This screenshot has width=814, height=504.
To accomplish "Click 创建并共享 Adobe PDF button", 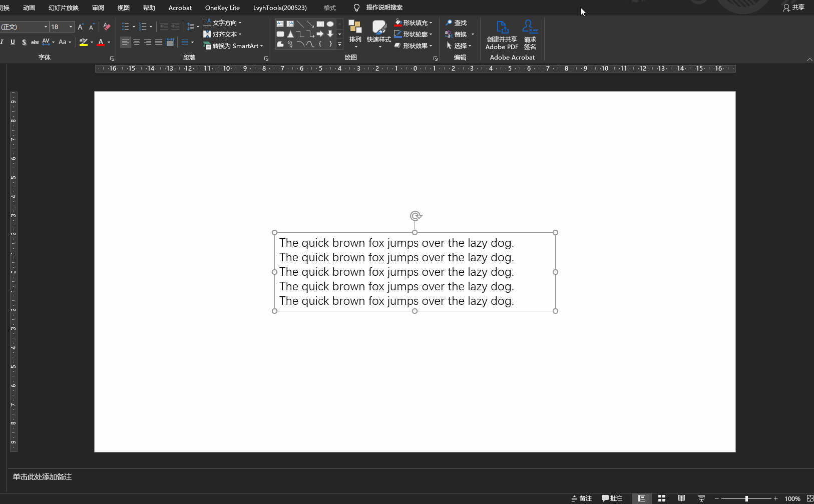I will (502, 35).
